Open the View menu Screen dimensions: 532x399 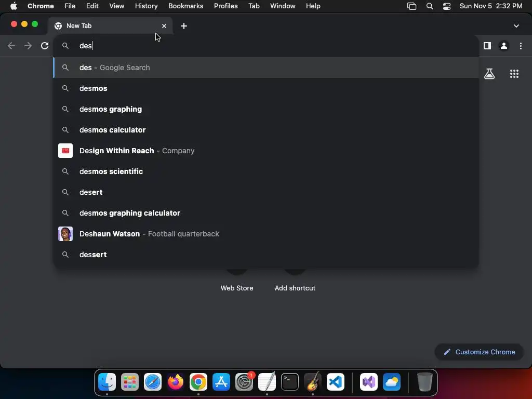click(116, 6)
